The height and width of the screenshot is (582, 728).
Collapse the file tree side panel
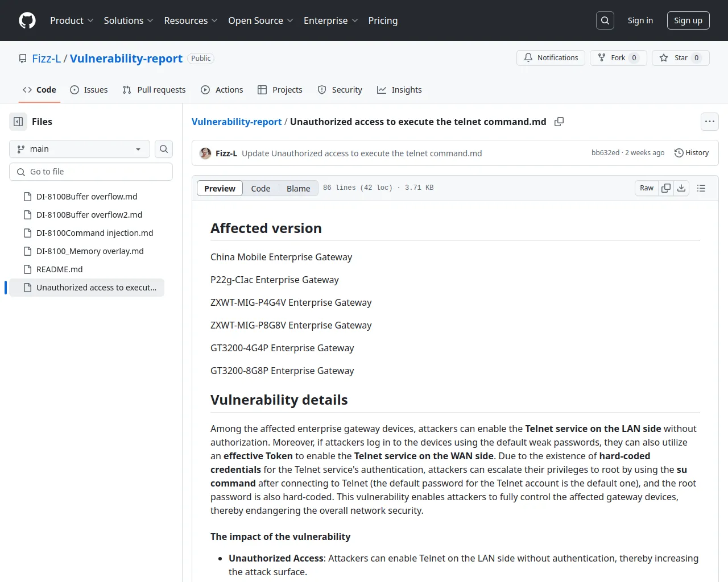(18, 122)
